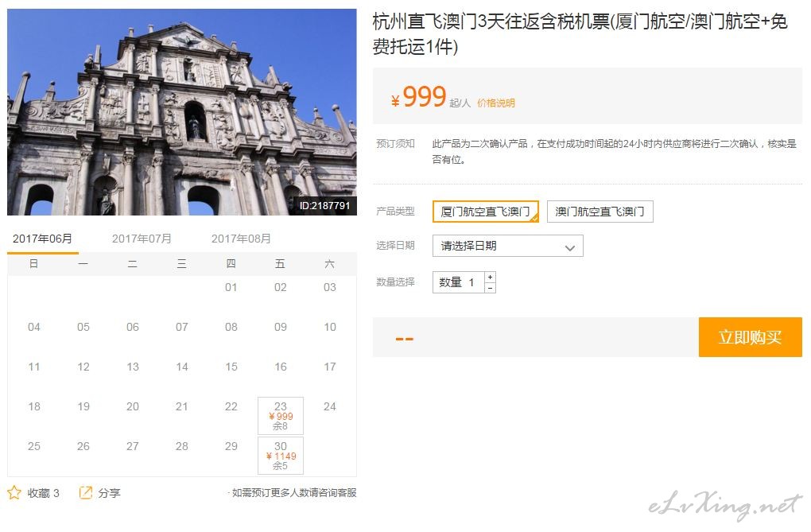Click calendar date 29
This screenshot has height=532, width=811.
tap(231, 446)
